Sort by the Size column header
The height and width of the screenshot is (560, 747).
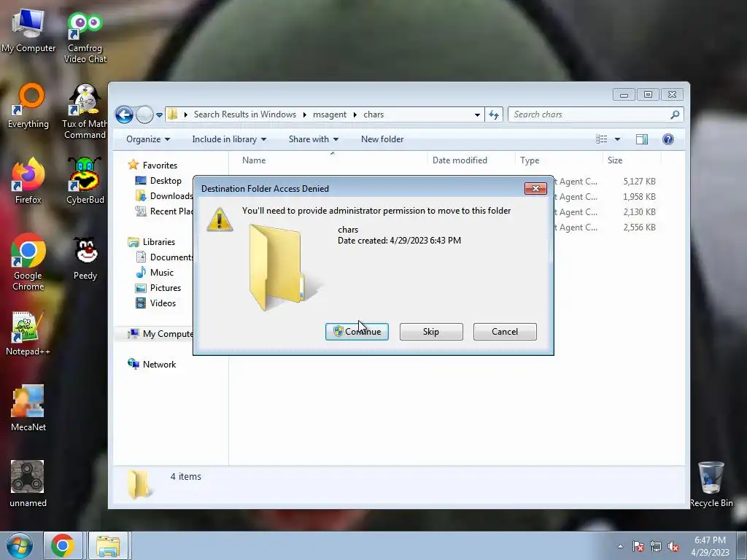pyautogui.click(x=632, y=160)
